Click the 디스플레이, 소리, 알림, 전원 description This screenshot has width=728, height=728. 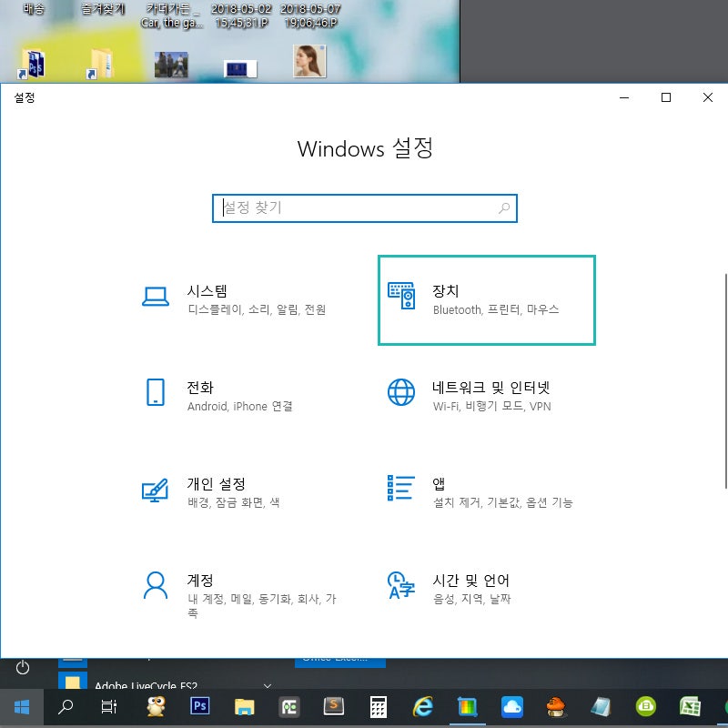(257, 309)
